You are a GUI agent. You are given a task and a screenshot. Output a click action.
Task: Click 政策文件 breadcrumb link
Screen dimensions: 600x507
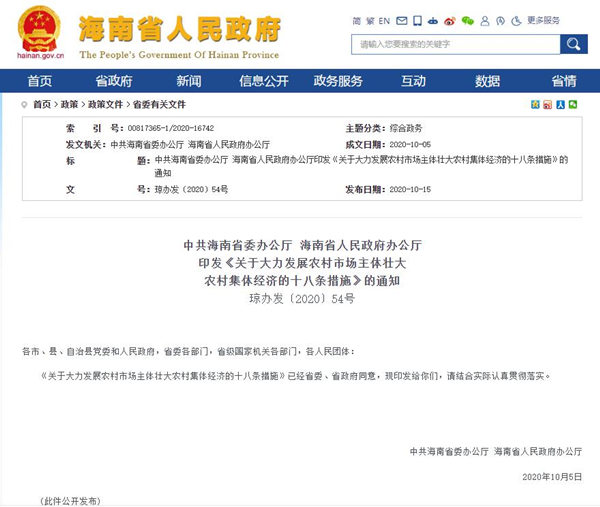coord(105,104)
